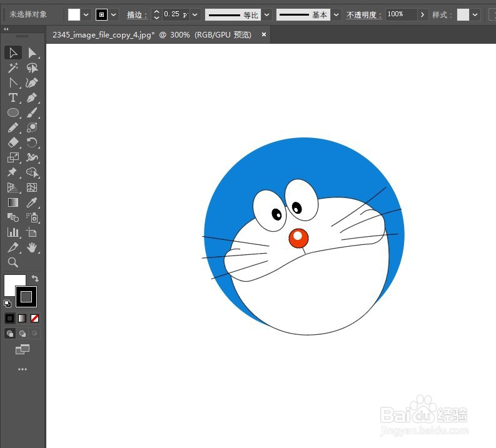
Task: Set paint mode to None
Action: [35, 318]
